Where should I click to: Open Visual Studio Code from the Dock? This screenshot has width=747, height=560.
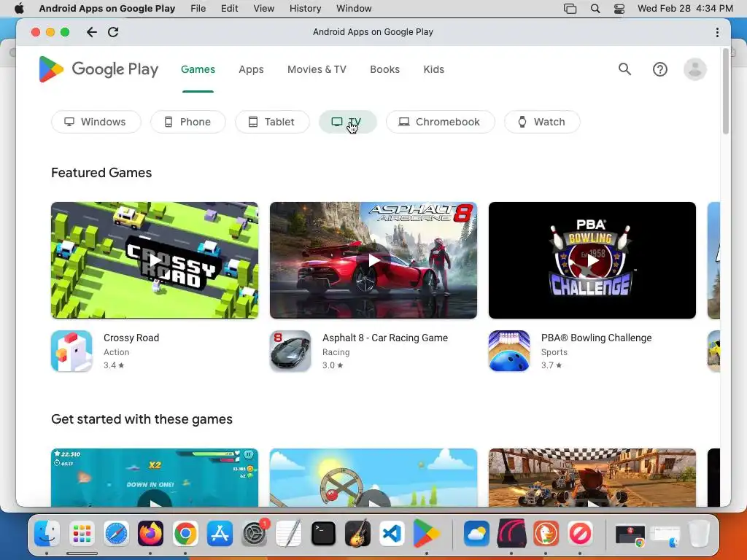coord(392,533)
